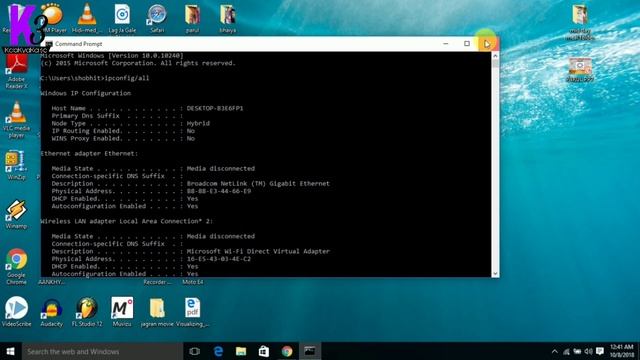Open the presentation file thumbnail on desktop
The height and width of the screenshot is (360, 640).
point(580,69)
